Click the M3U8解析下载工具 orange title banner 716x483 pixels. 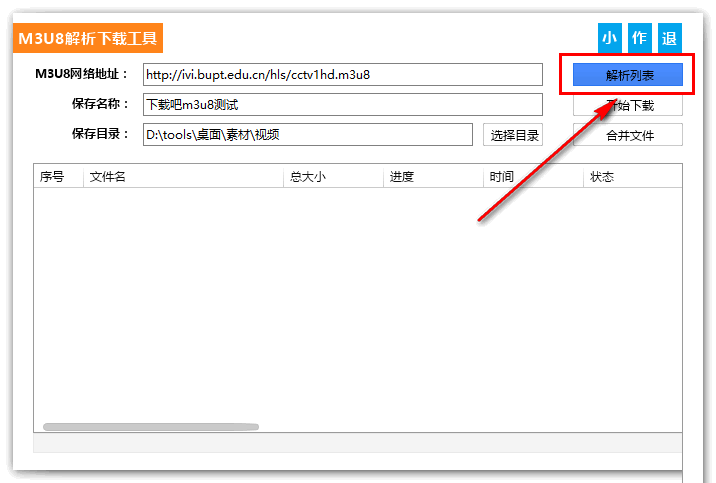pos(88,38)
